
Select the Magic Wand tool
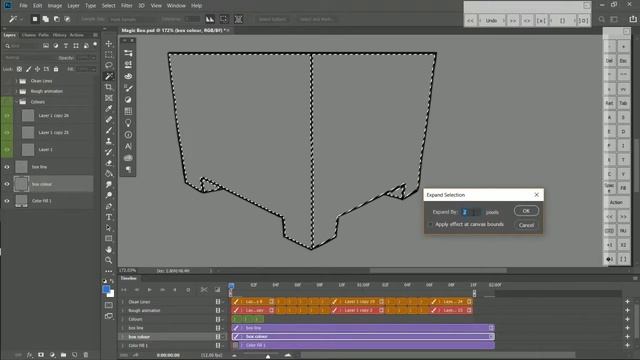pyautogui.click(x=109, y=76)
